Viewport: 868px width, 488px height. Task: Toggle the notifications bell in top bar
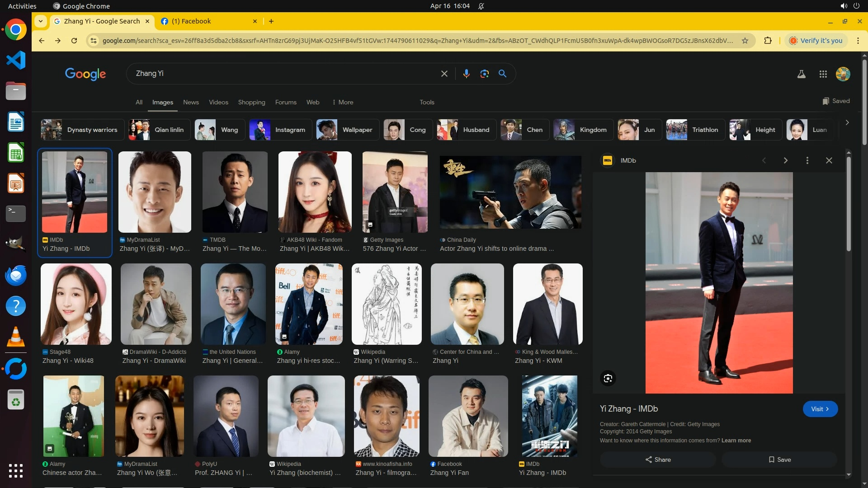coord(481,6)
